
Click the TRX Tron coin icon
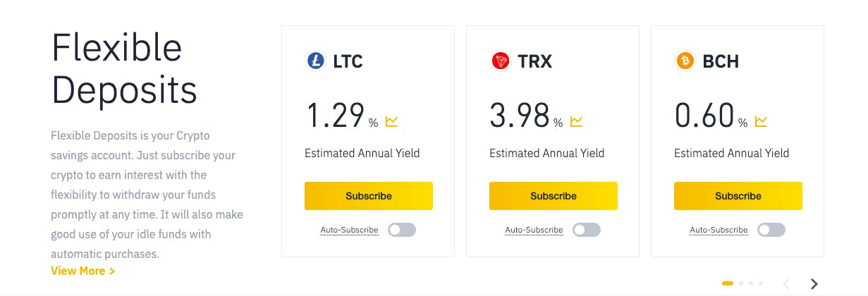501,61
